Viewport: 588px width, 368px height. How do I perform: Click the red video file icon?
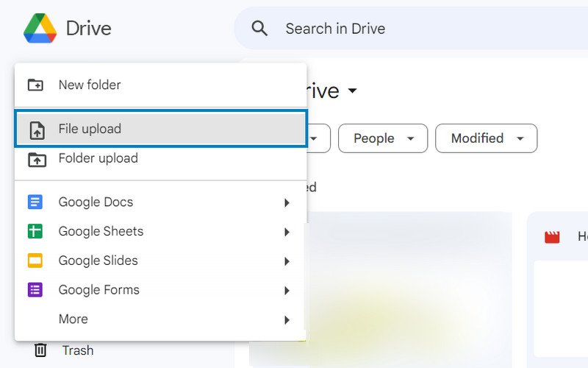point(552,237)
